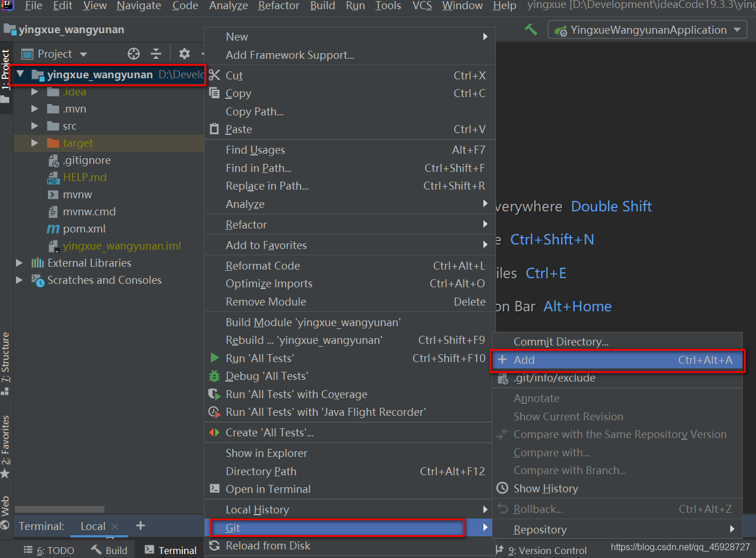Click the bug Debug 'All Tests' icon
756x558 pixels.
pyautogui.click(x=214, y=376)
